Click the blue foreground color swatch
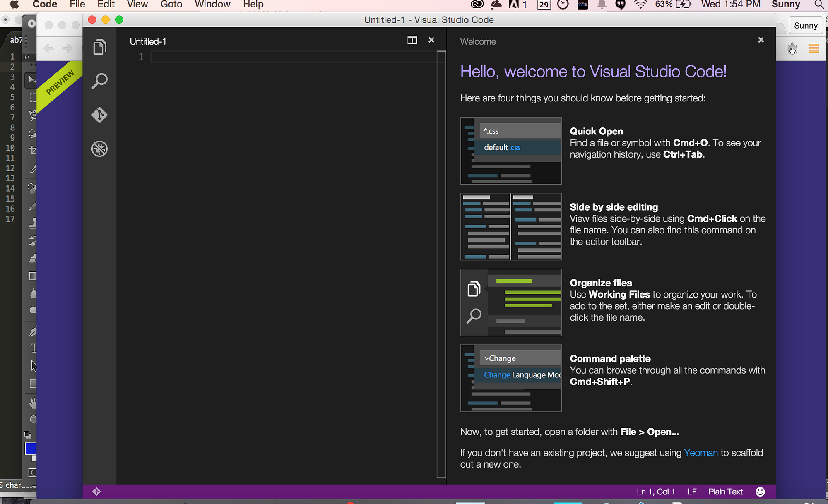The height and width of the screenshot is (504, 828). (30, 449)
